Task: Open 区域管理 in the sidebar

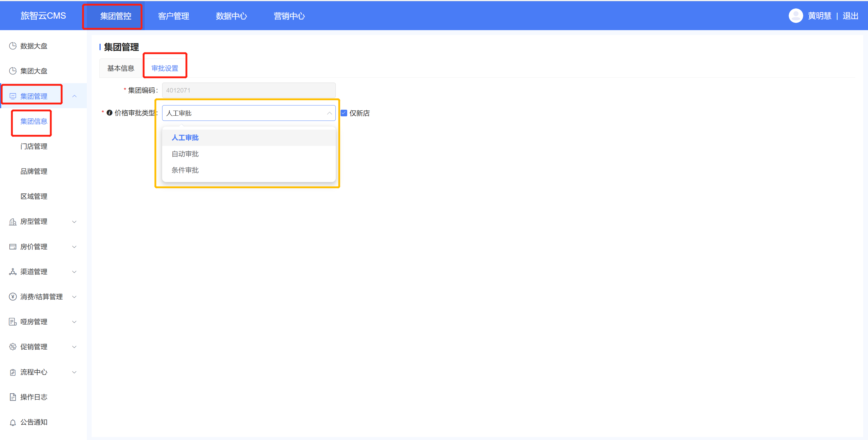Action: pyautogui.click(x=34, y=196)
